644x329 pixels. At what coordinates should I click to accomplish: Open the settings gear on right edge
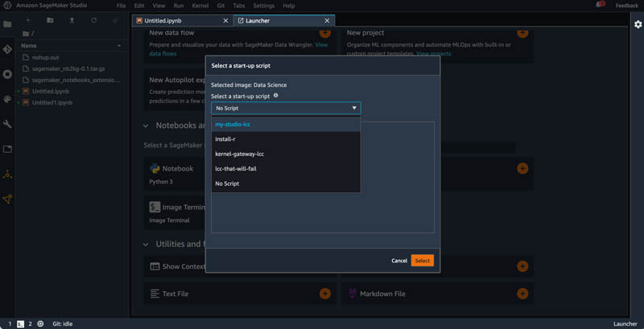coord(638,25)
